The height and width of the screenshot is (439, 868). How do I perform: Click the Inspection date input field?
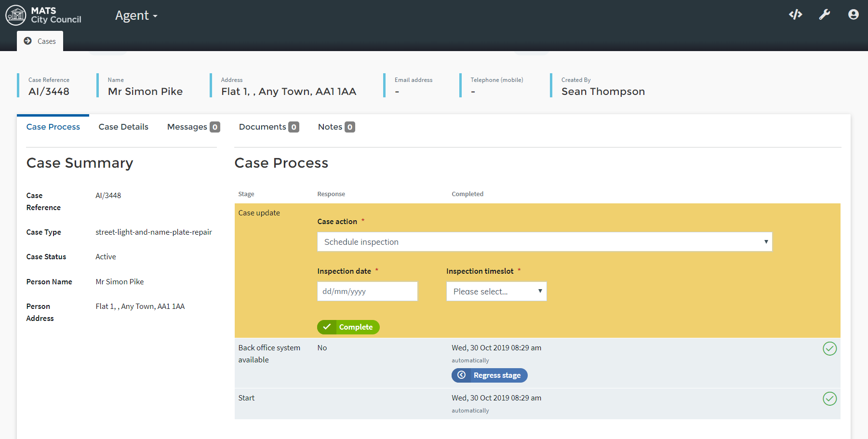(367, 292)
